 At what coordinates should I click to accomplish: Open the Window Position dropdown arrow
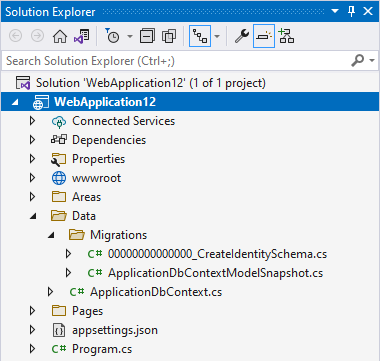(x=335, y=11)
